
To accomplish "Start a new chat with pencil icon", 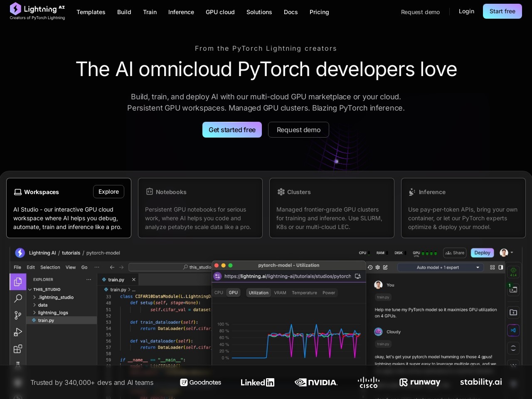I will point(385,267).
